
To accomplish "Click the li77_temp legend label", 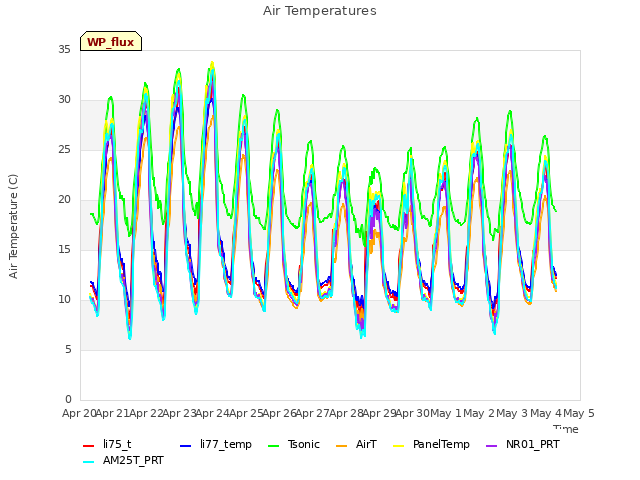I will tap(226, 444).
